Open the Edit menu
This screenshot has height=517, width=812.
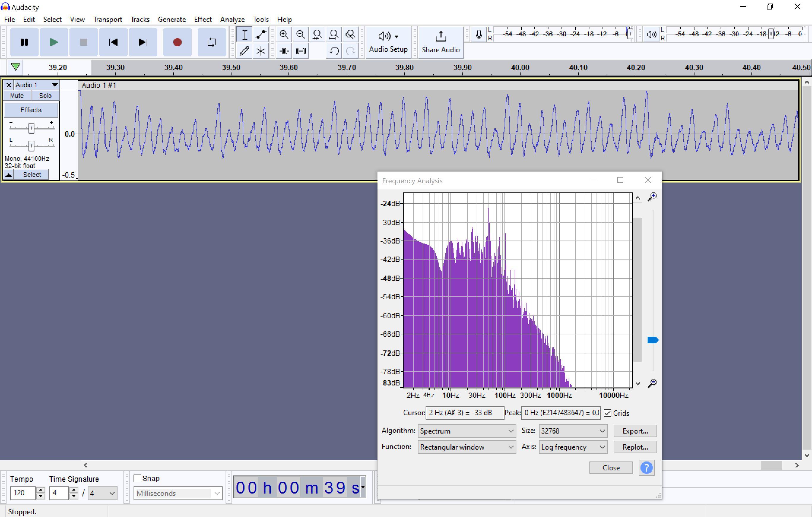pos(29,20)
